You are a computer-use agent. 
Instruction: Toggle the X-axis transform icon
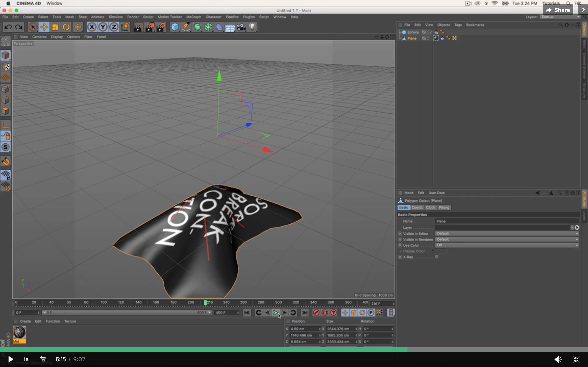pyautogui.click(x=91, y=27)
